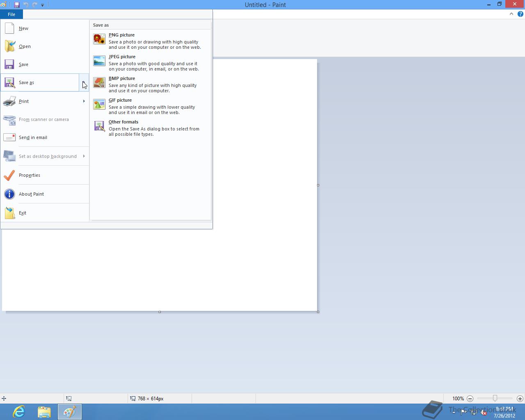Click the PNG picture flower icon
Viewport: 525px width, 420px height.
[x=99, y=39]
